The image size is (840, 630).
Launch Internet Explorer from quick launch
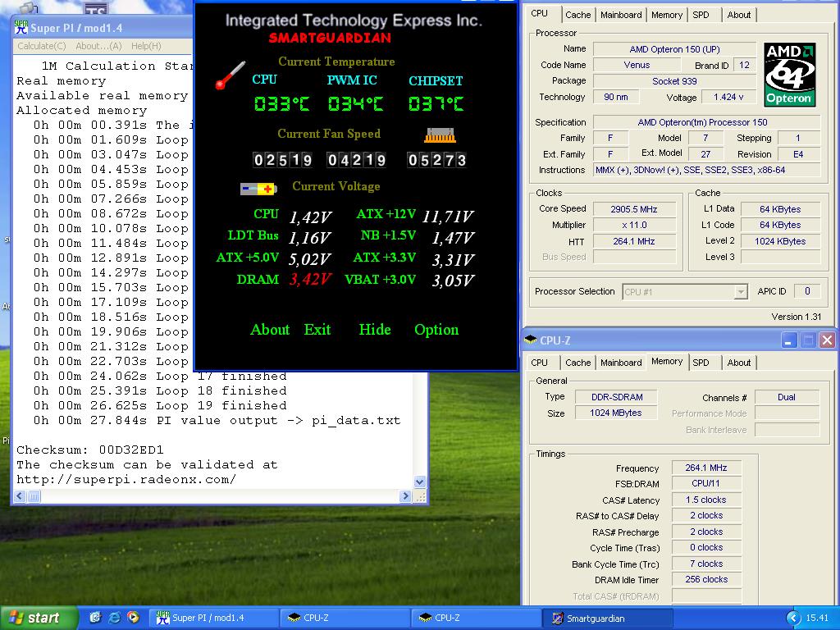pyautogui.click(x=114, y=618)
